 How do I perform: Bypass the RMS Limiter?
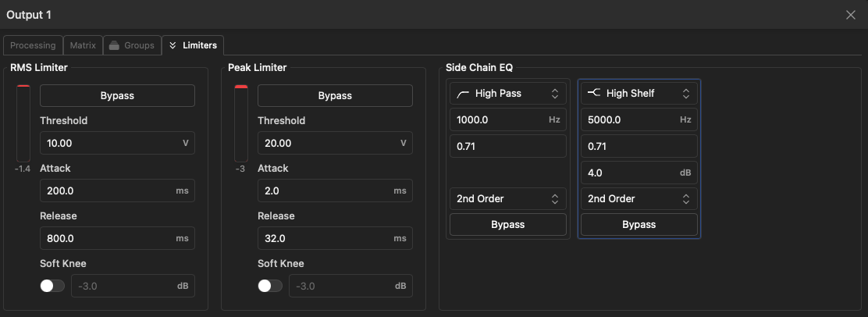117,96
